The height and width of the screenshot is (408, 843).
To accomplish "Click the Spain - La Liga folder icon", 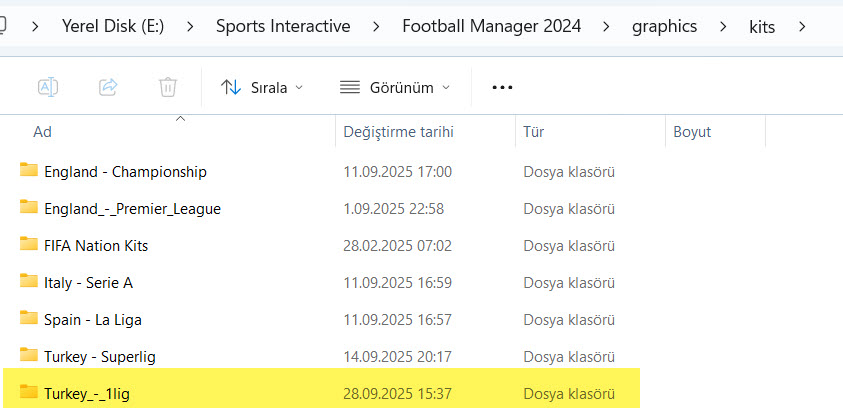I will coord(29,319).
